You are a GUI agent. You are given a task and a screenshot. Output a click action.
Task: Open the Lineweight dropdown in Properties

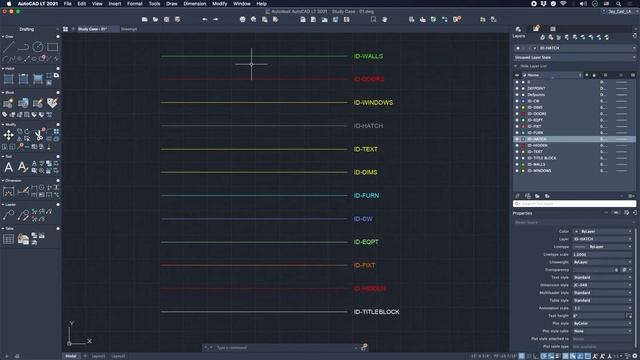point(602,262)
